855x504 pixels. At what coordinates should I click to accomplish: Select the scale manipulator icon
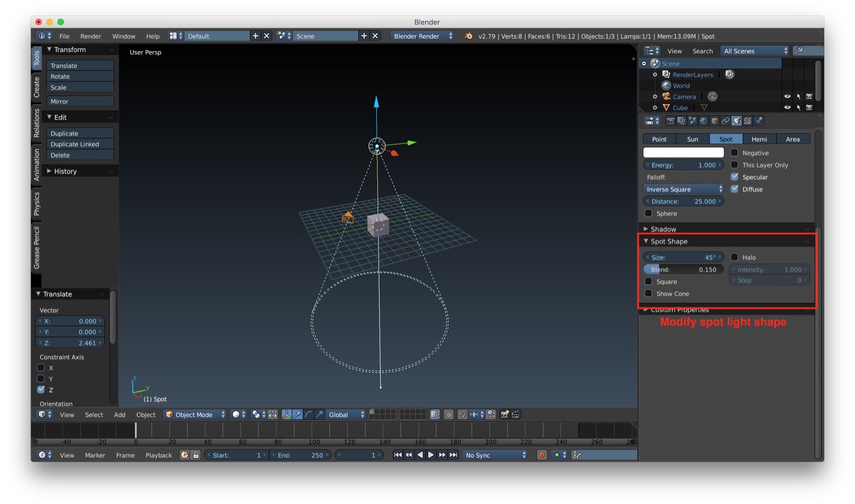tap(319, 415)
